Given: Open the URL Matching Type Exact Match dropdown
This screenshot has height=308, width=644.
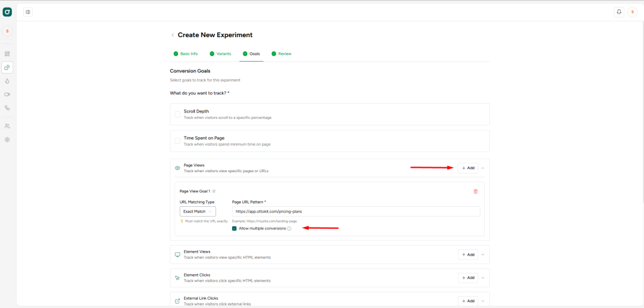Looking at the screenshot, I should pyautogui.click(x=197, y=211).
